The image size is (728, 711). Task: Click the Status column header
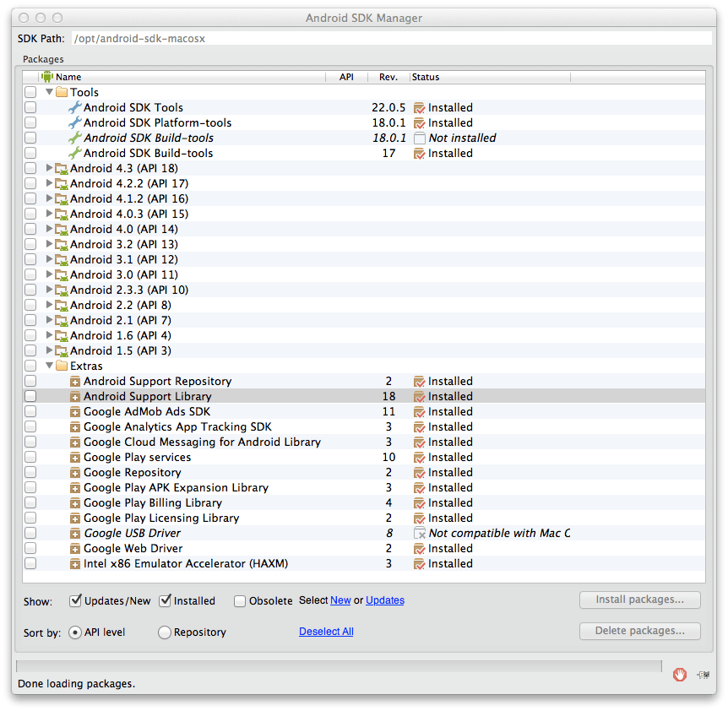pyautogui.click(x=491, y=77)
